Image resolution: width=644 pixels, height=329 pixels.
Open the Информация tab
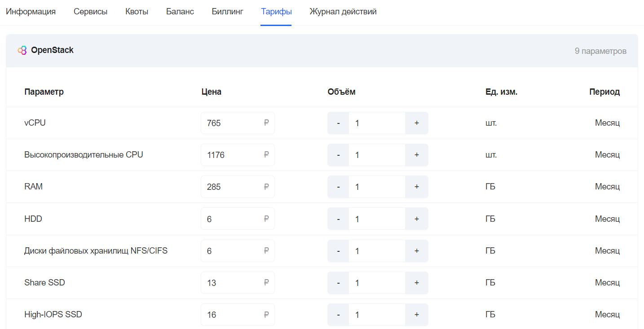pos(31,12)
